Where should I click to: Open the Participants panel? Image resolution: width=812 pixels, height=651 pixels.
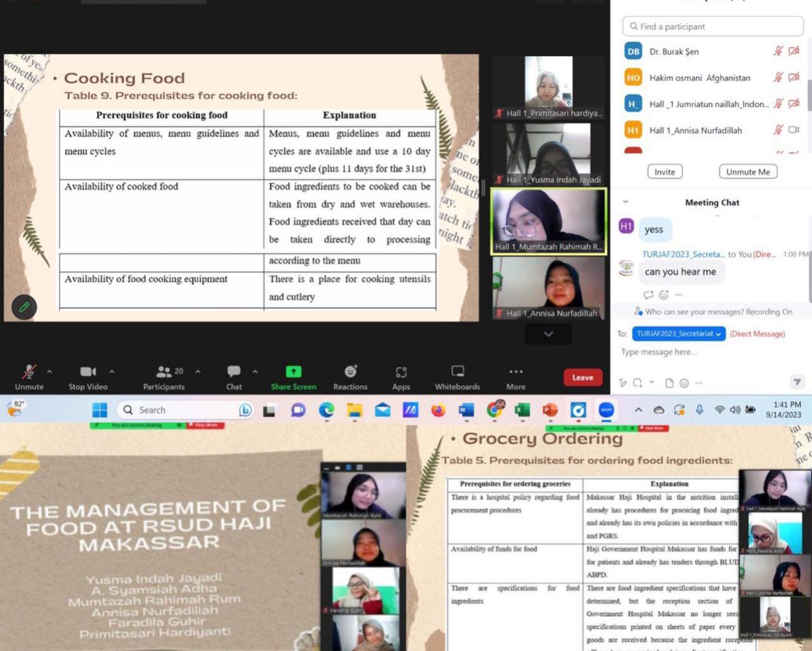[x=164, y=372]
